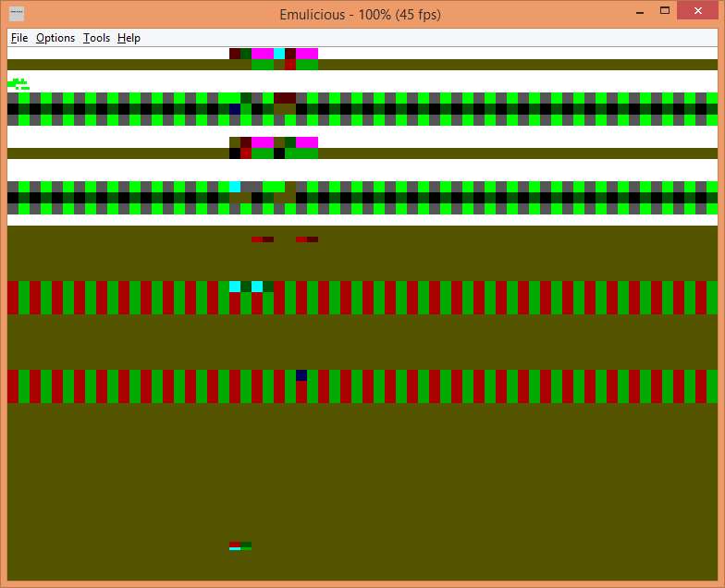Viewport: 725px width, 588px height.
Task: Open the File menu
Action: 19,38
